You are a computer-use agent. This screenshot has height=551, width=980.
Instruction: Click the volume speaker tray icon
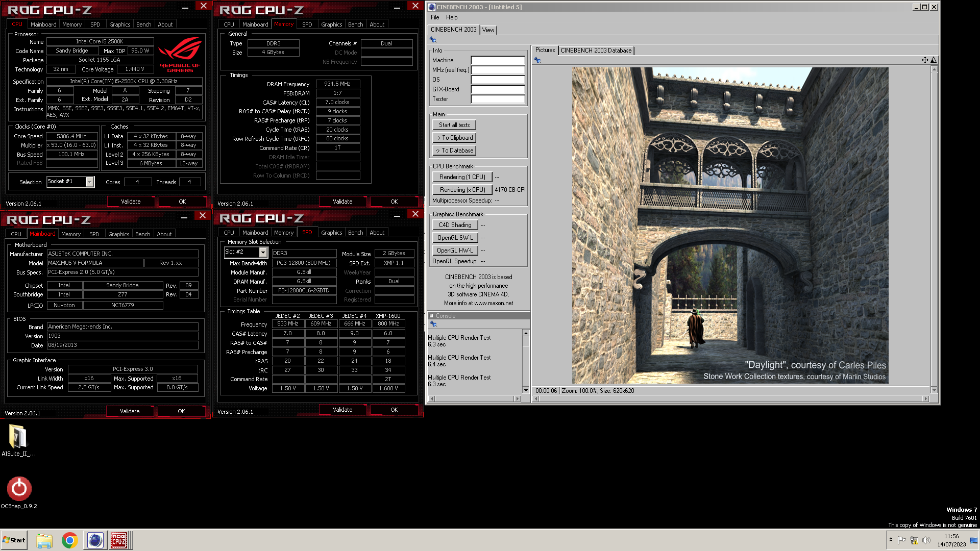pyautogui.click(x=926, y=540)
